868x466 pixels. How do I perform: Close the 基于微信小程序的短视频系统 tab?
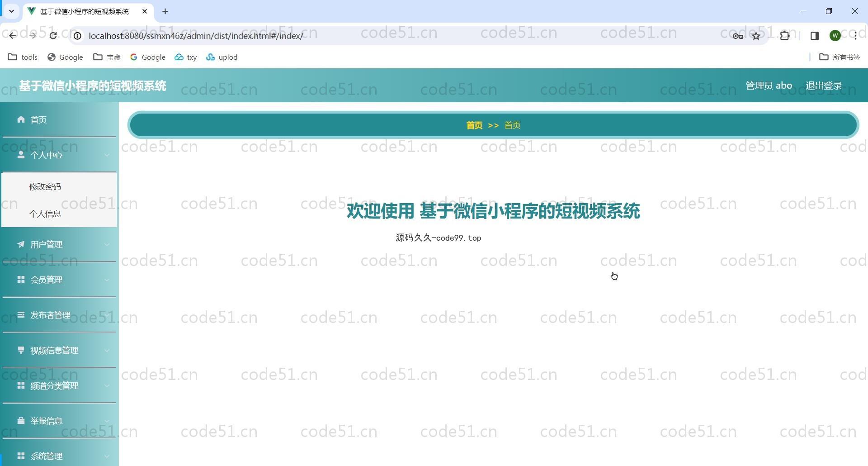(145, 11)
